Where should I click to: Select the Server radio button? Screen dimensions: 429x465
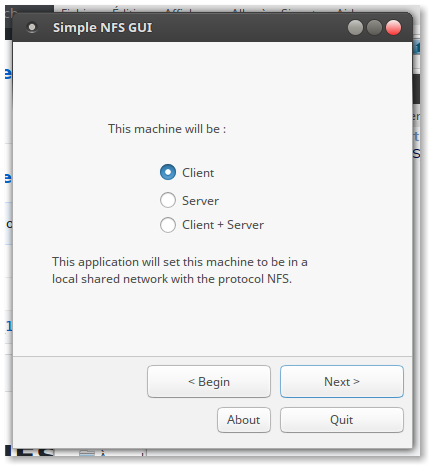[168, 200]
